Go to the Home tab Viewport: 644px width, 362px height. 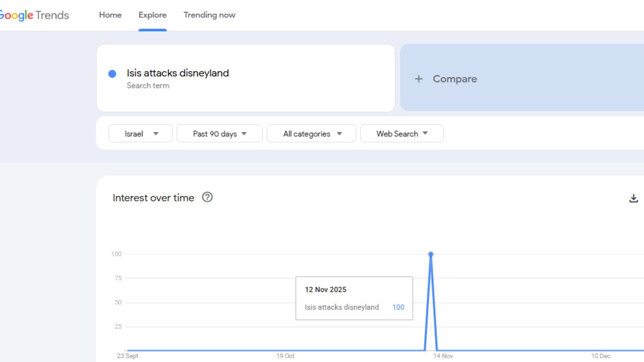(110, 15)
